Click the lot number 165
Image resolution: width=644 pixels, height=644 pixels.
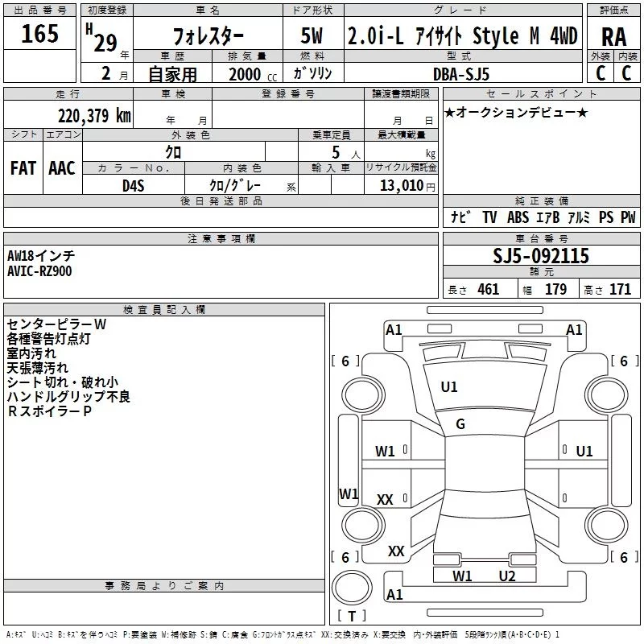[x=40, y=34]
